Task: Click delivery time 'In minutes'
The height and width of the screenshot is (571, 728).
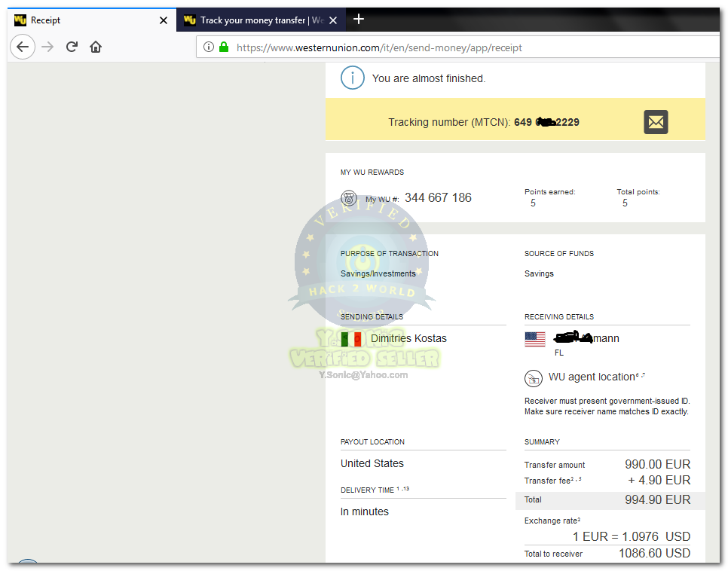Action: pos(365,511)
